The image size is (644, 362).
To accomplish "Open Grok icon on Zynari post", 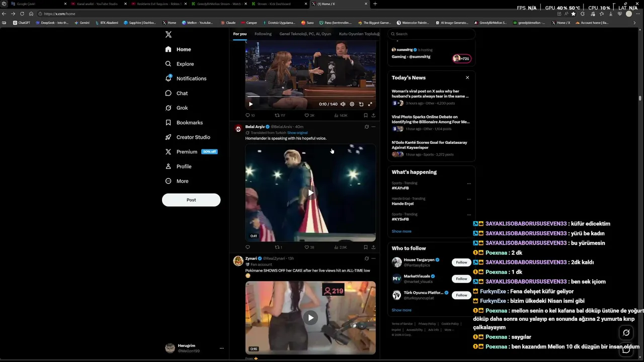I will pyautogui.click(x=366, y=258).
